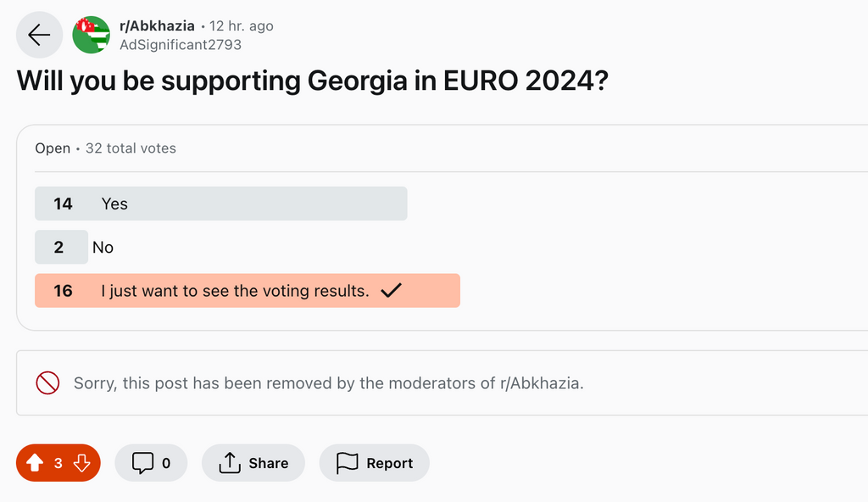This screenshot has width=868, height=502.
Task: Select the "No" poll option
Action: (103, 248)
